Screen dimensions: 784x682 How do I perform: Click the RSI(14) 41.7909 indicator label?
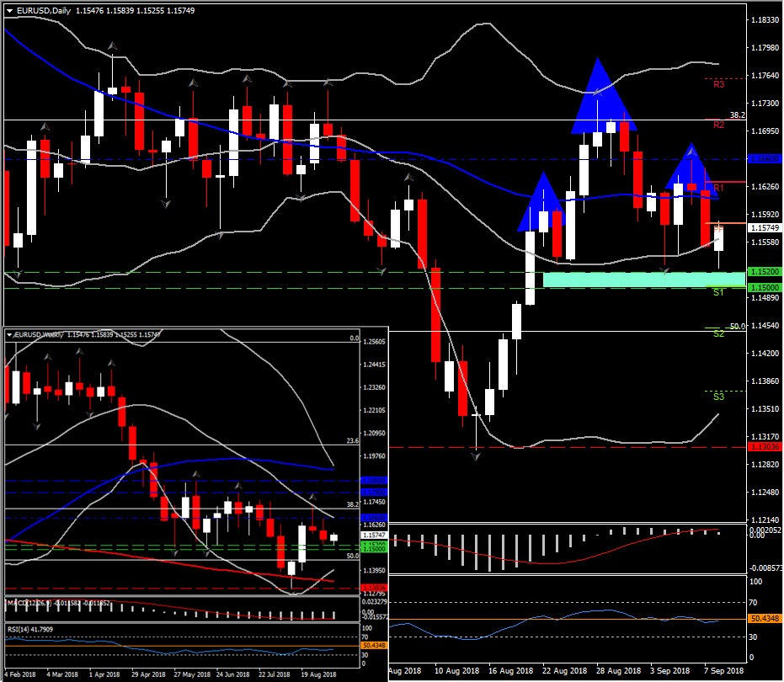point(30,629)
